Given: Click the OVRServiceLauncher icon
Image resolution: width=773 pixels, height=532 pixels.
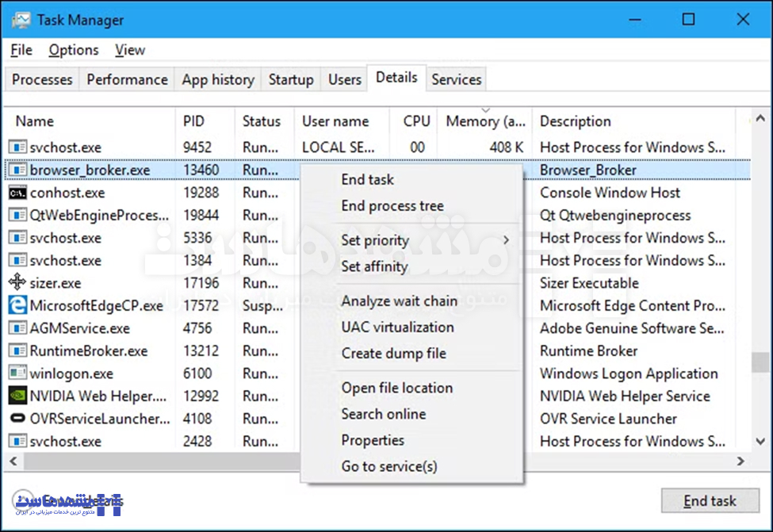Looking at the screenshot, I should pyautogui.click(x=17, y=418).
